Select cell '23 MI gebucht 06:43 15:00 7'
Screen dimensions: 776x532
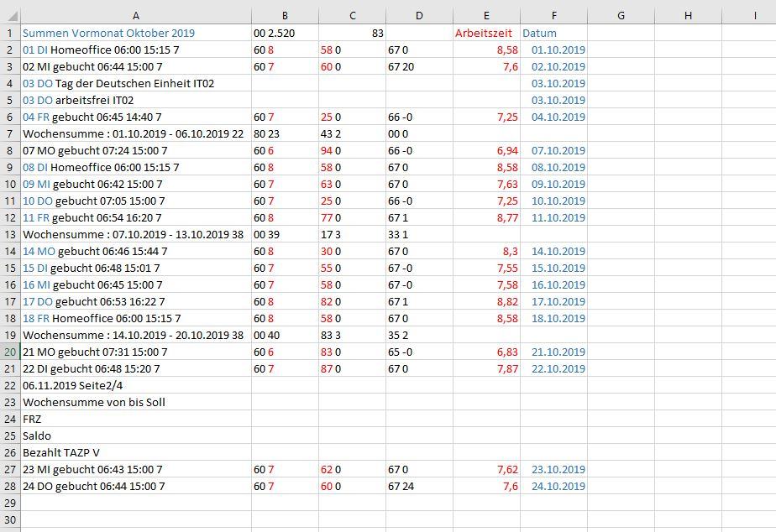point(135,470)
